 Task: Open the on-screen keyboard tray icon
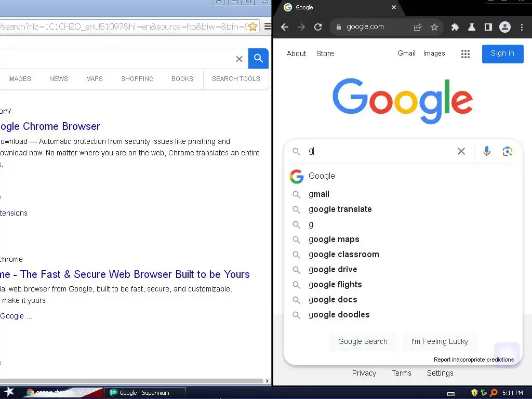pos(451,393)
